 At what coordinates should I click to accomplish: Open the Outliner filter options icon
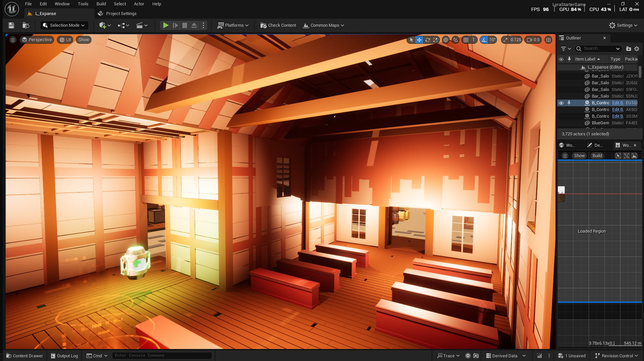click(x=566, y=49)
